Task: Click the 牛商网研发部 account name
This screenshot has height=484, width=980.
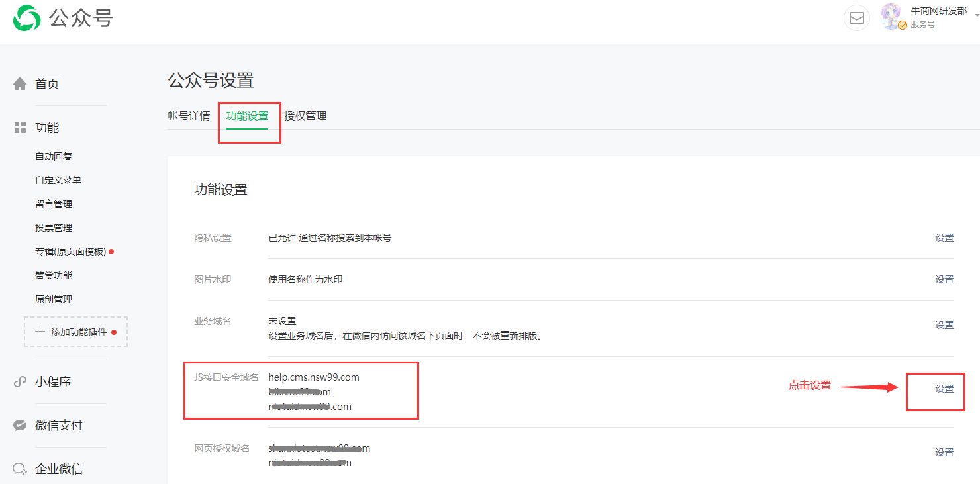Action: click(938, 11)
